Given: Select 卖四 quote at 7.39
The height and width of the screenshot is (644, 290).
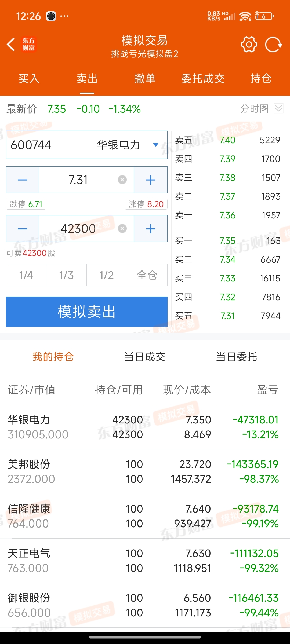Looking at the screenshot, I should click(228, 159).
